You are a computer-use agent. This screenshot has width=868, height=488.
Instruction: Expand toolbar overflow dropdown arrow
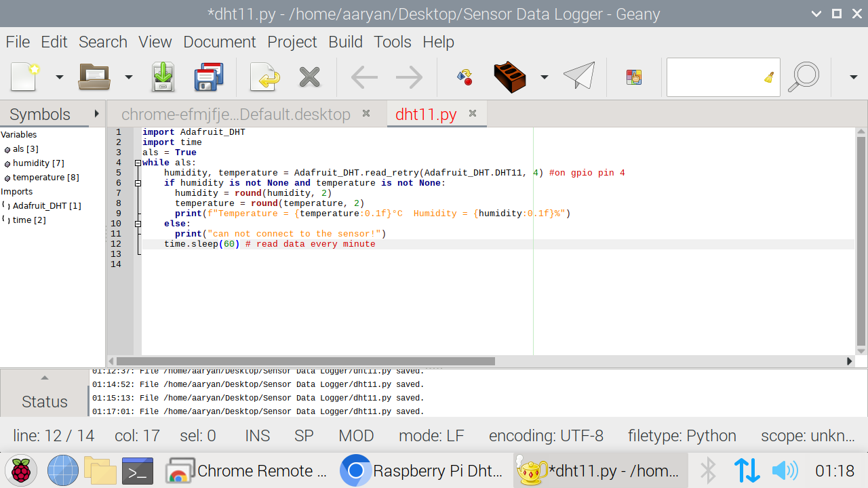pyautogui.click(x=854, y=77)
